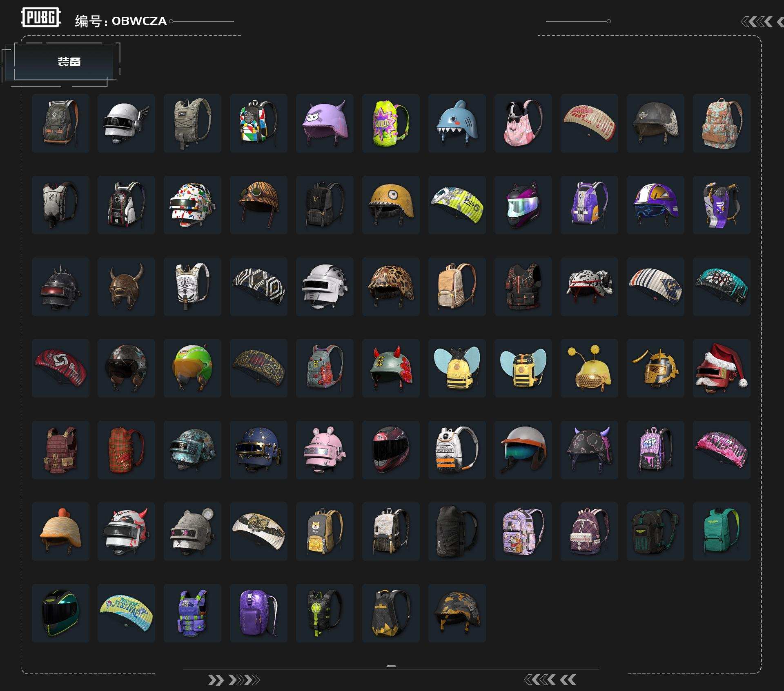
Task: Select the neon yellow-green graffiti backpack
Action: pos(391,123)
